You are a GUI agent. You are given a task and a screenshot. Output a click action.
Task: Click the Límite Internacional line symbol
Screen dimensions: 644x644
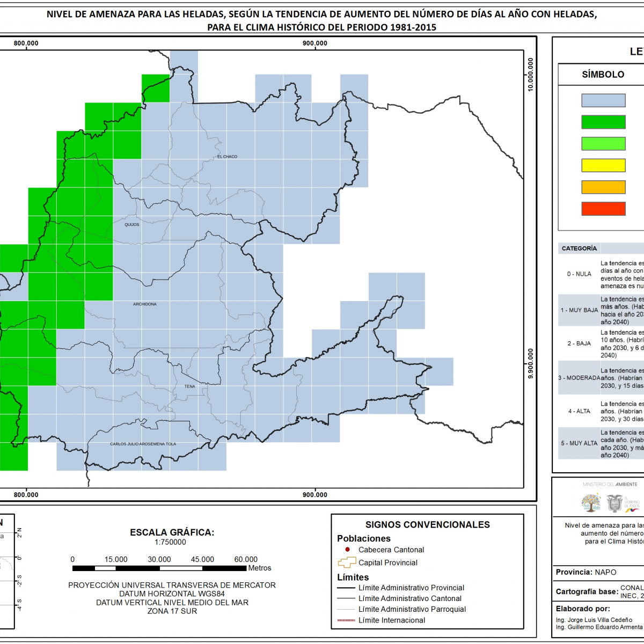(346, 620)
